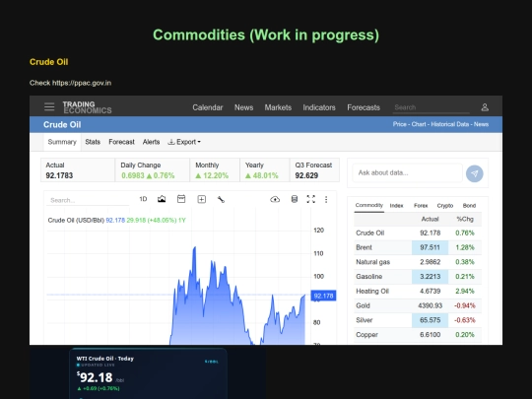Viewport: 532px width, 399px height.
Task: Open the Heating Oil row link
Action: click(x=372, y=291)
